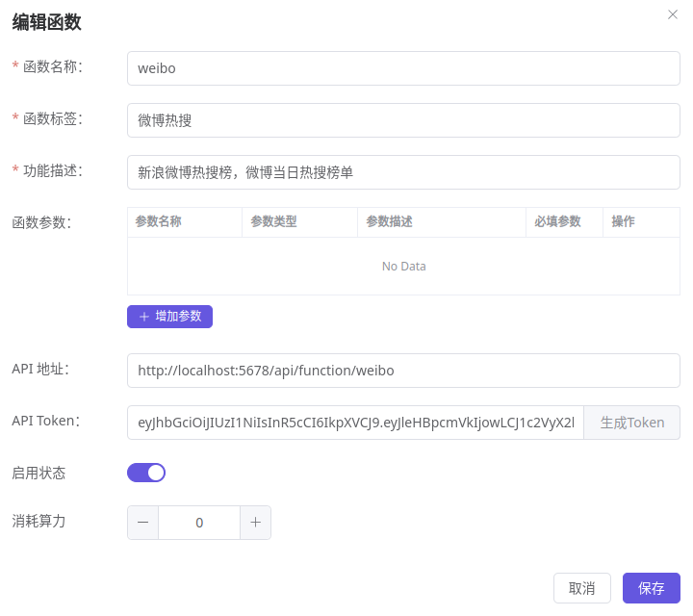
Task: Toggle the 启用状态 switch off
Action: pos(146,473)
